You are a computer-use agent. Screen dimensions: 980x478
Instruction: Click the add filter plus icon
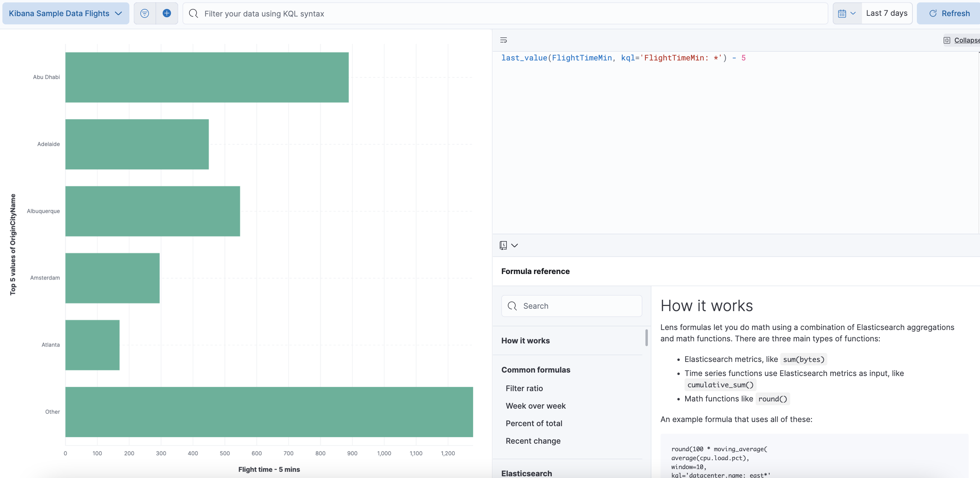tap(167, 13)
